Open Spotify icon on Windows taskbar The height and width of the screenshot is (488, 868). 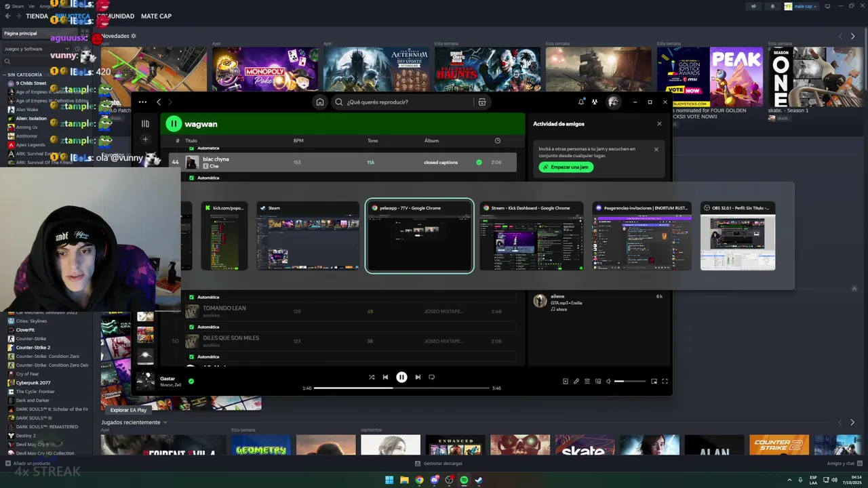click(464, 481)
